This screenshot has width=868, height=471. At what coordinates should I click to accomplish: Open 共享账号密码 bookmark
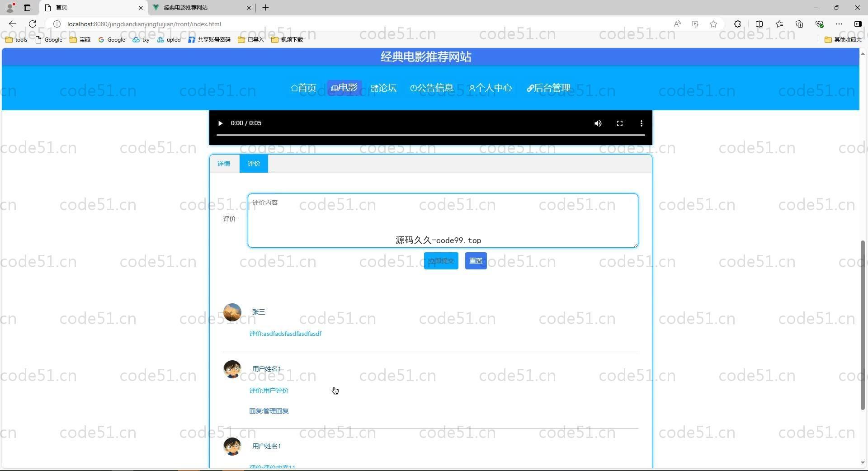coord(209,40)
